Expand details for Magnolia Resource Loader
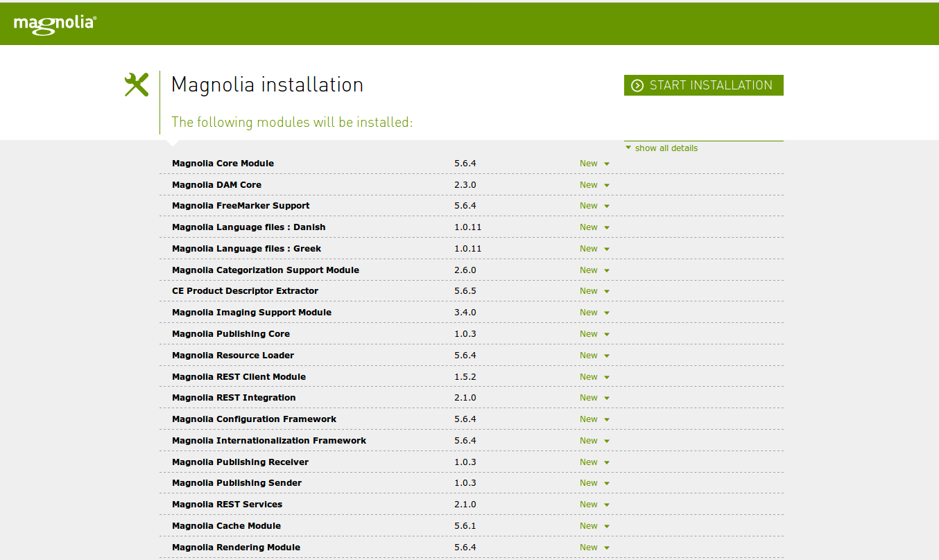The height and width of the screenshot is (560, 939). pos(594,356)
